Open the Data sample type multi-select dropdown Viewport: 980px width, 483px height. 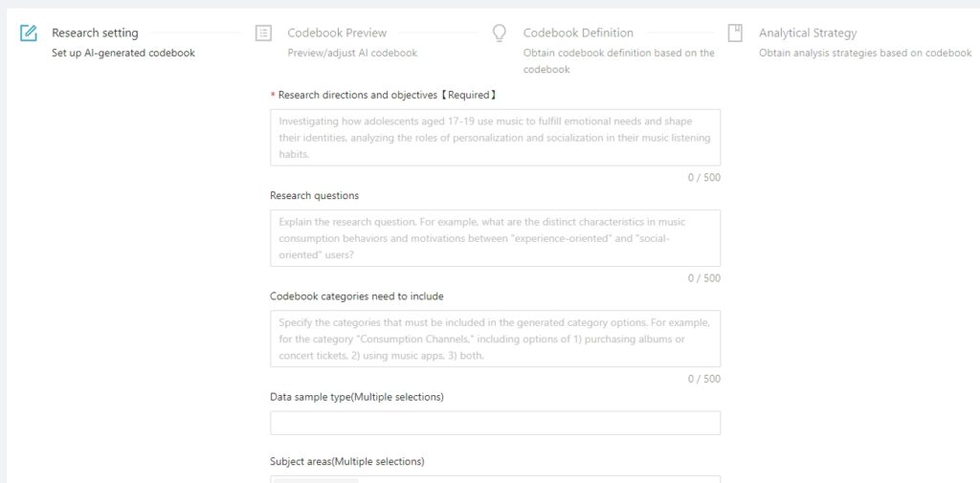495,423
